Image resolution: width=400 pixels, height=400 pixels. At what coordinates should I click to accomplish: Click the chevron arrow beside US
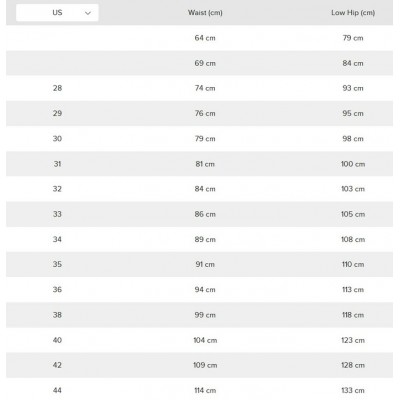coord(88,13)
